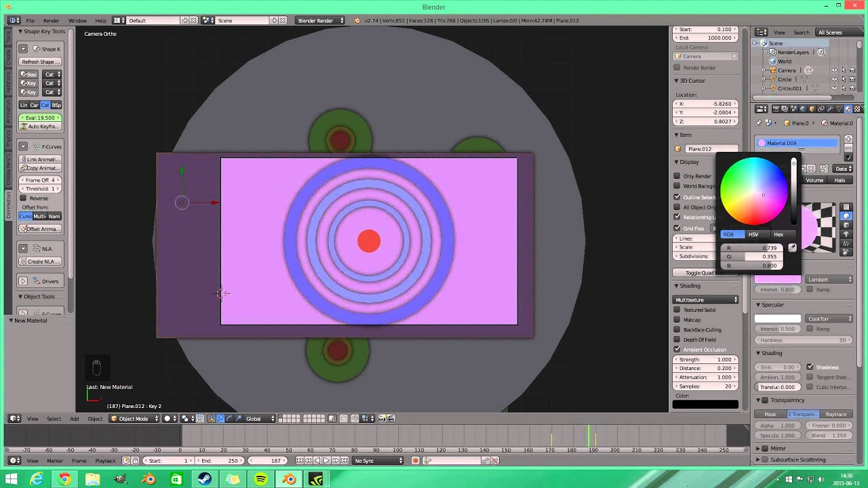Toggle the Outline Selected checkbox
The image size is (868, 488).
(677, 197)
